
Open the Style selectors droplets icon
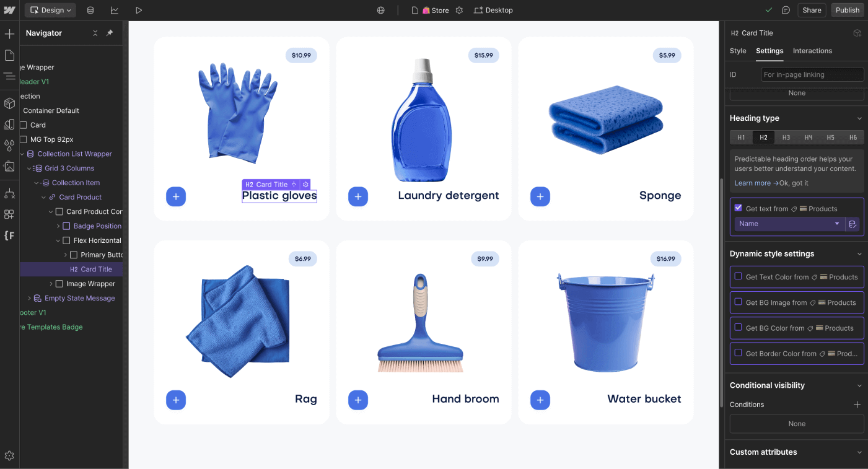(x=9, y=146)
